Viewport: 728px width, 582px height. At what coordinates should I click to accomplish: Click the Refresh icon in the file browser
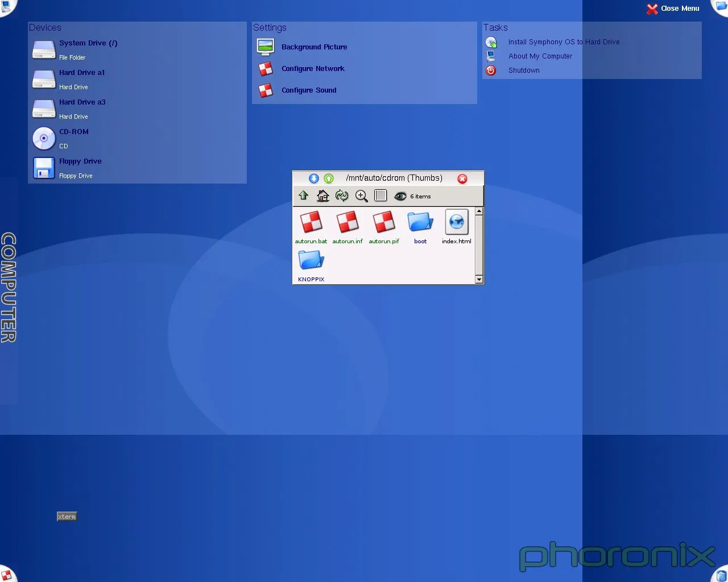tap(342, 196)
